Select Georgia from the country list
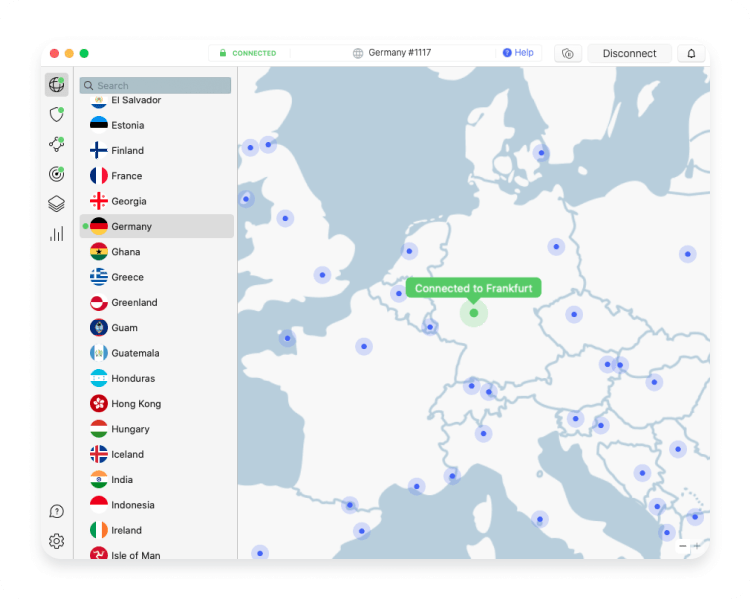 coord(157,201)
